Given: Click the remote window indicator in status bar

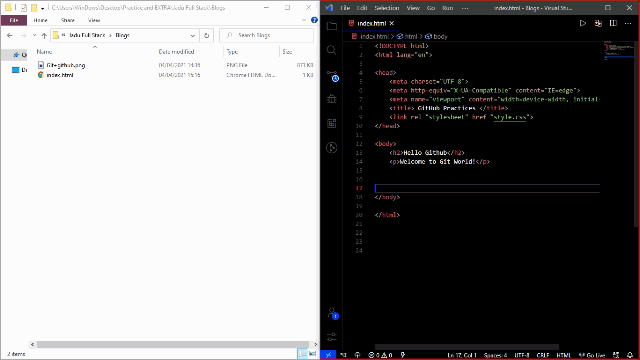Looking at the screenshot, I should pos(328,355).
